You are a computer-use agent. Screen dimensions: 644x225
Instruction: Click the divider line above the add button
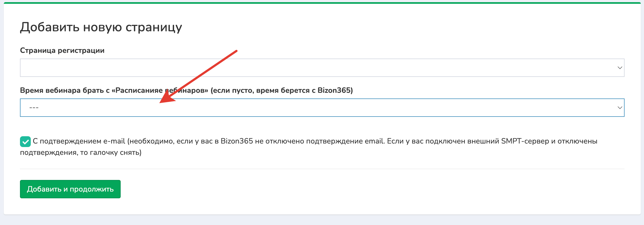322,169
